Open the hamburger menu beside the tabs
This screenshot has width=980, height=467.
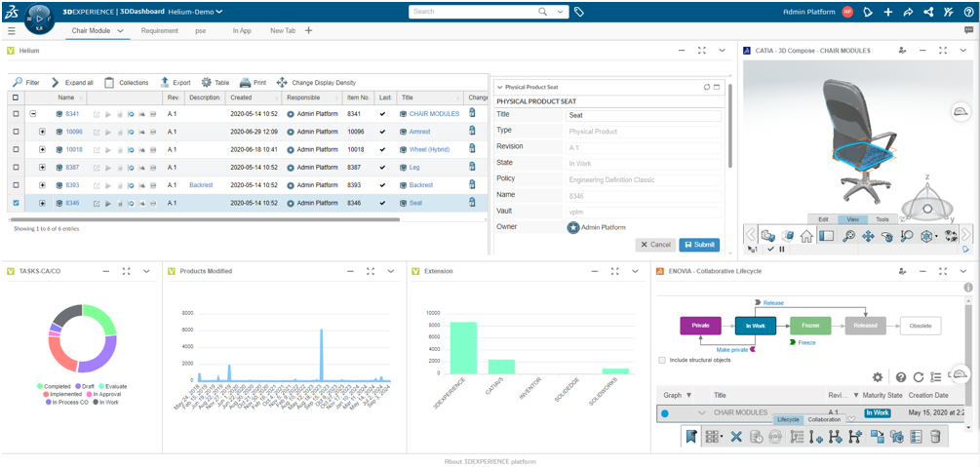12,30
